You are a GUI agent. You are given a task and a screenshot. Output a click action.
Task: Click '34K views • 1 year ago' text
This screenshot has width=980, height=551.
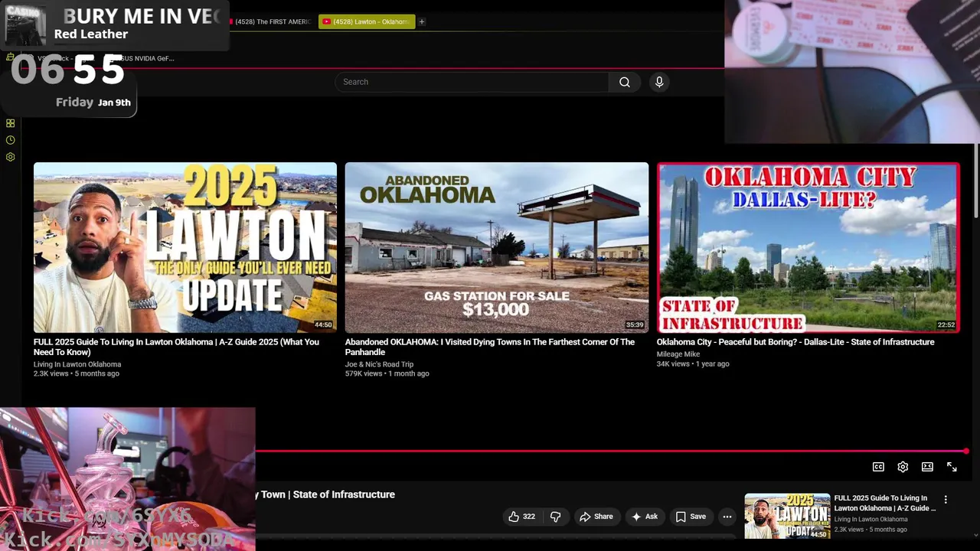tap(693, 364)
